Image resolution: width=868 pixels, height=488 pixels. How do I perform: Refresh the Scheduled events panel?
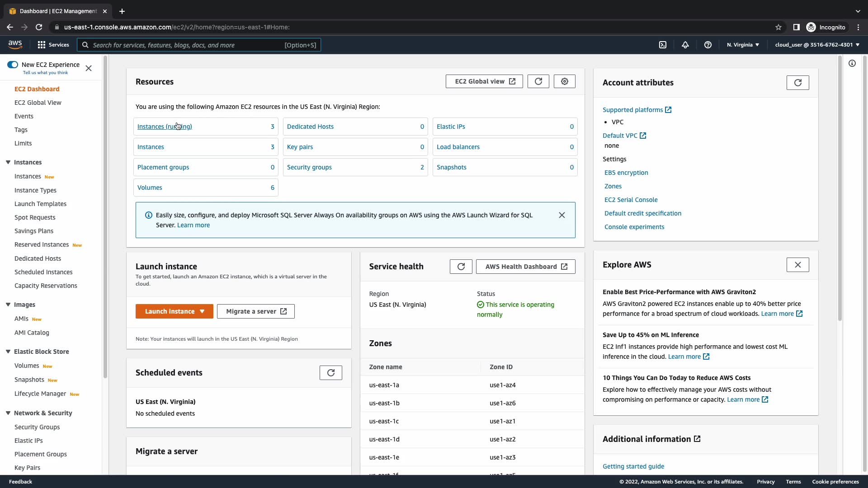coord(330,373)
